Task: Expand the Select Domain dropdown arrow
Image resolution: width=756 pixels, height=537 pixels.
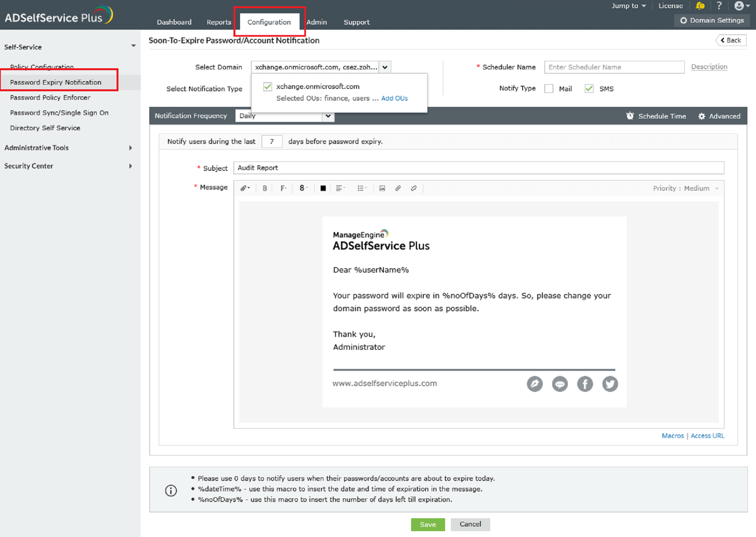Action: tap(385, 67)
